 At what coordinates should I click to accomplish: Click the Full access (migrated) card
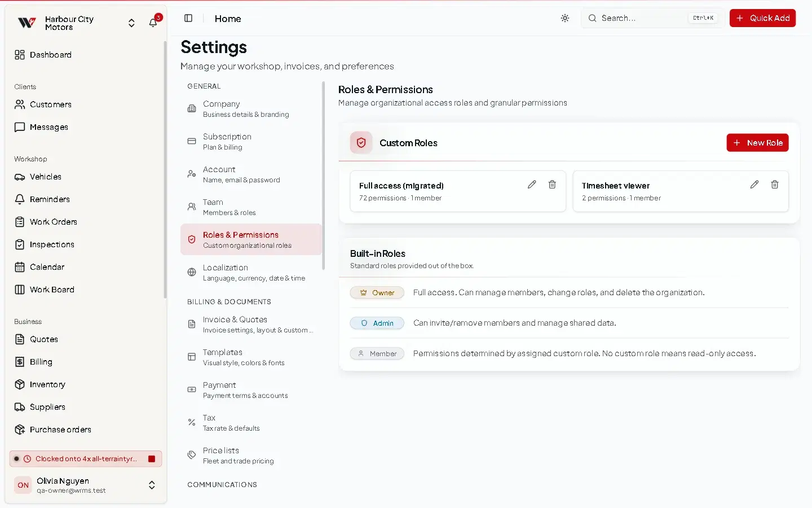coord(458,191)
